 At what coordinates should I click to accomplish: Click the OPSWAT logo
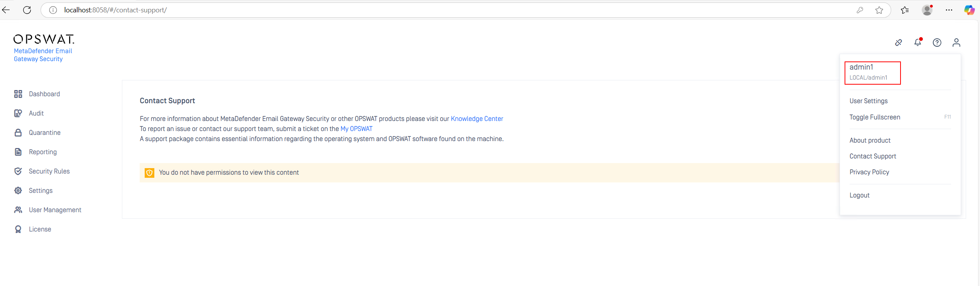44,39
